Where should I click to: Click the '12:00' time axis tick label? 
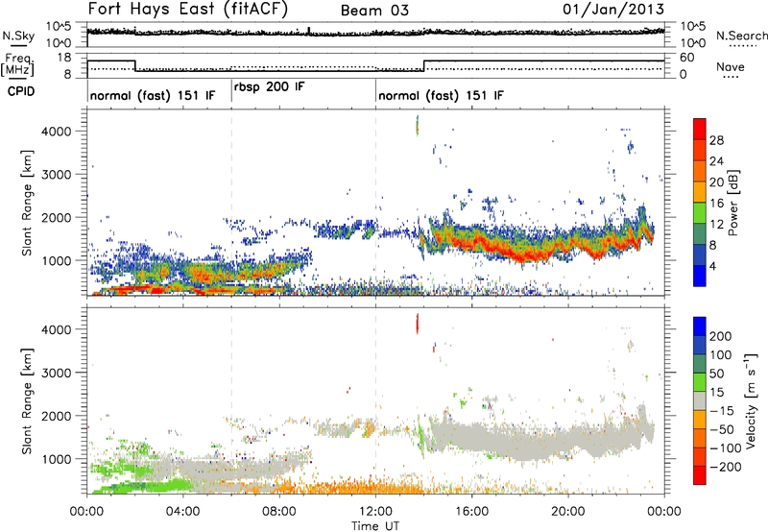coord(375,512)
